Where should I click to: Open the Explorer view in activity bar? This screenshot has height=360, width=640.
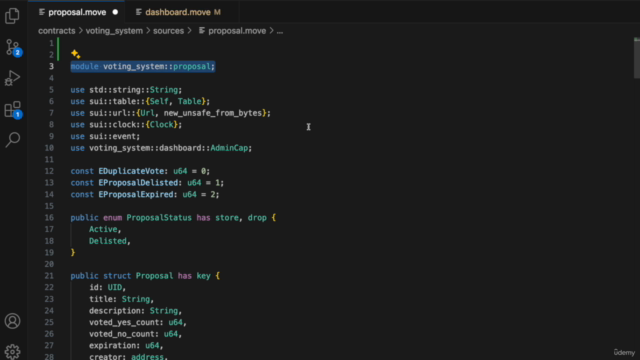click(12, 16)
